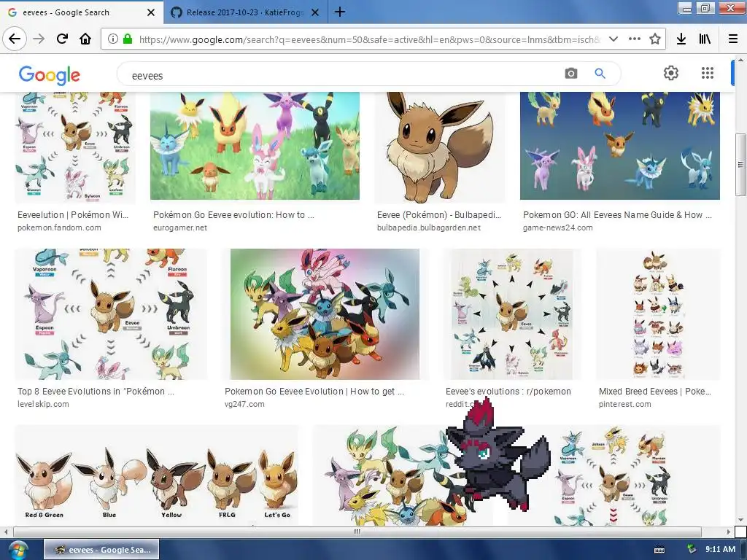The image size is (747, 560).
Task: Open the Google apps grid
Action: (708, 73)
